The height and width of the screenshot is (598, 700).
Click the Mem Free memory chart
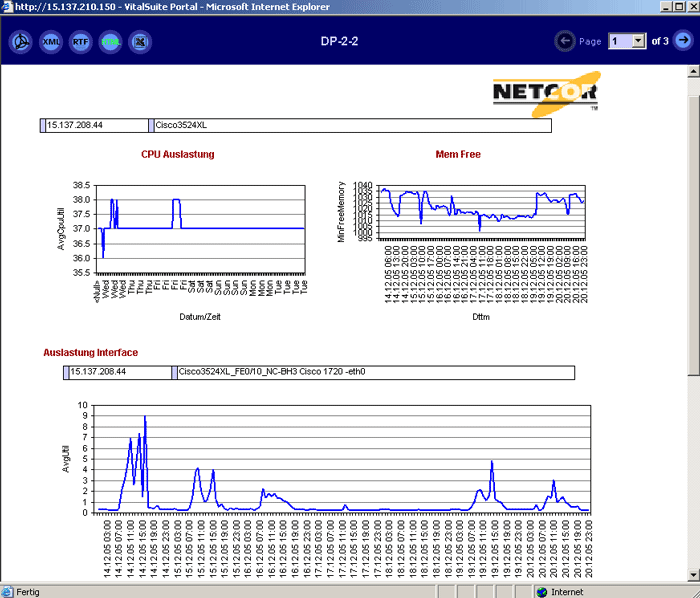pos(482,212)
